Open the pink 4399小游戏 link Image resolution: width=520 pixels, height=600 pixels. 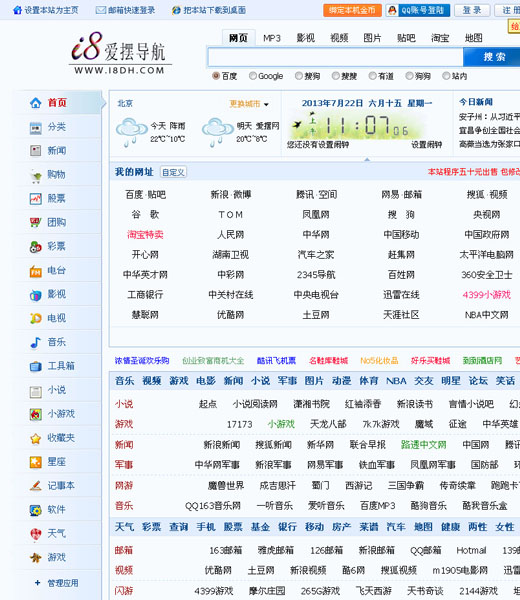(x=486, y=295)
